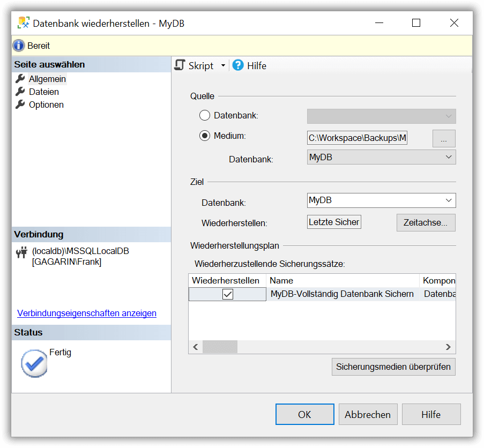This screenshot has width=484, height=448.
Task: Click the wrench icon next to Dateien
Action: pos(20,92)
